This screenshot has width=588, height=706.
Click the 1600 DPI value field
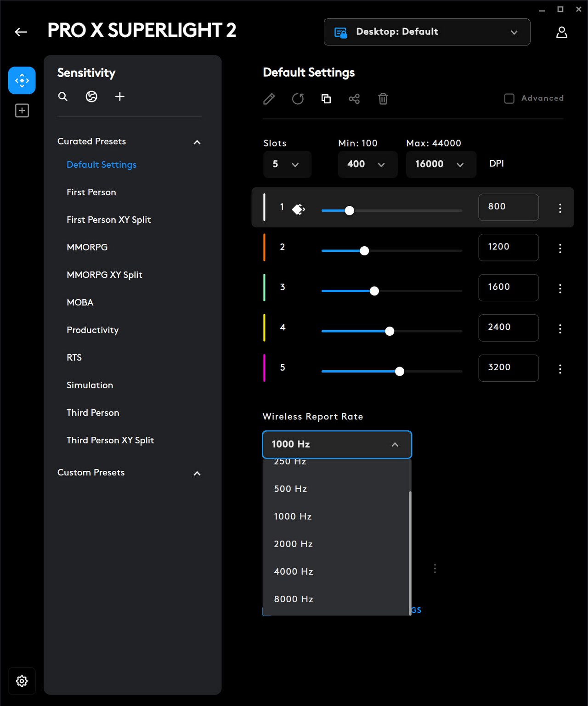[x=509, y=288]
